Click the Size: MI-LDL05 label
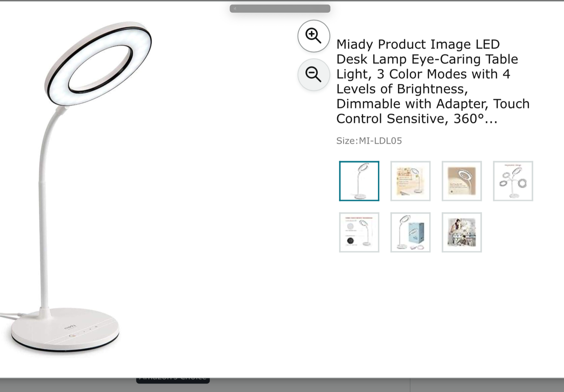This screenshot has height=392, width=564. point(369,141)
